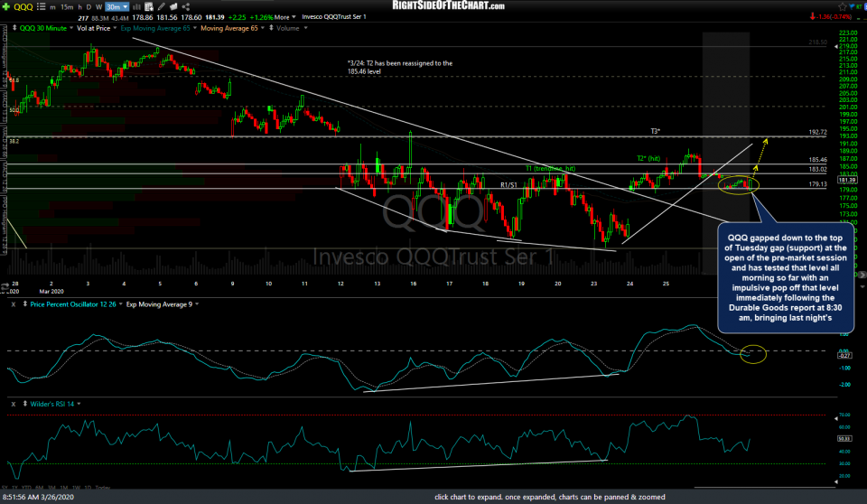The width and height of the screenshot is (867, 504).
Task: Click the 192.72 T3 price level label
Action: (x=818, y=132)
